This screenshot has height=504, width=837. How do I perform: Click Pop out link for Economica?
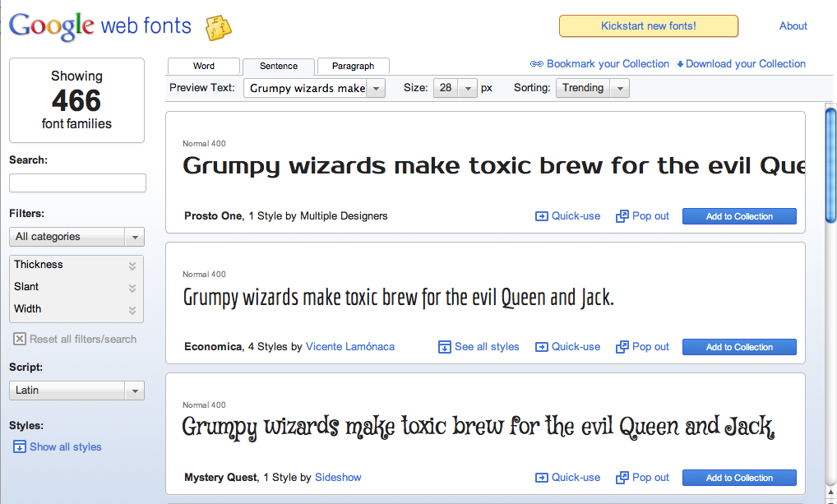click(x=650, y=347)
